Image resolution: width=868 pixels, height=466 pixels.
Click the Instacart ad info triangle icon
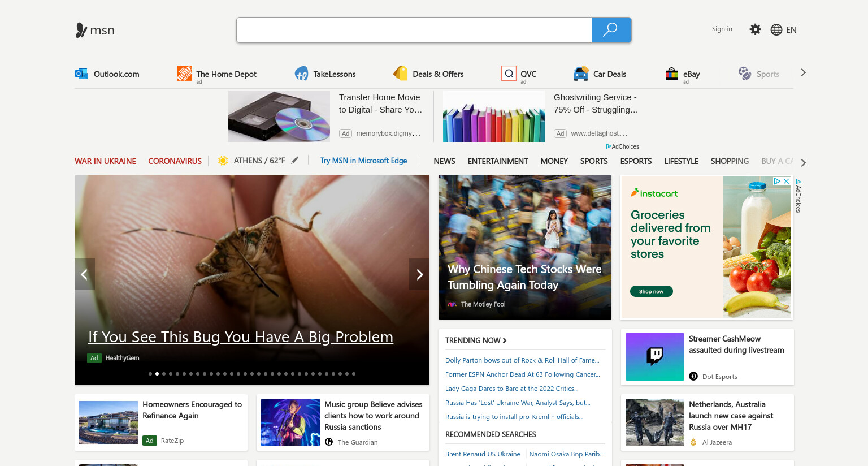coord(778,182)
